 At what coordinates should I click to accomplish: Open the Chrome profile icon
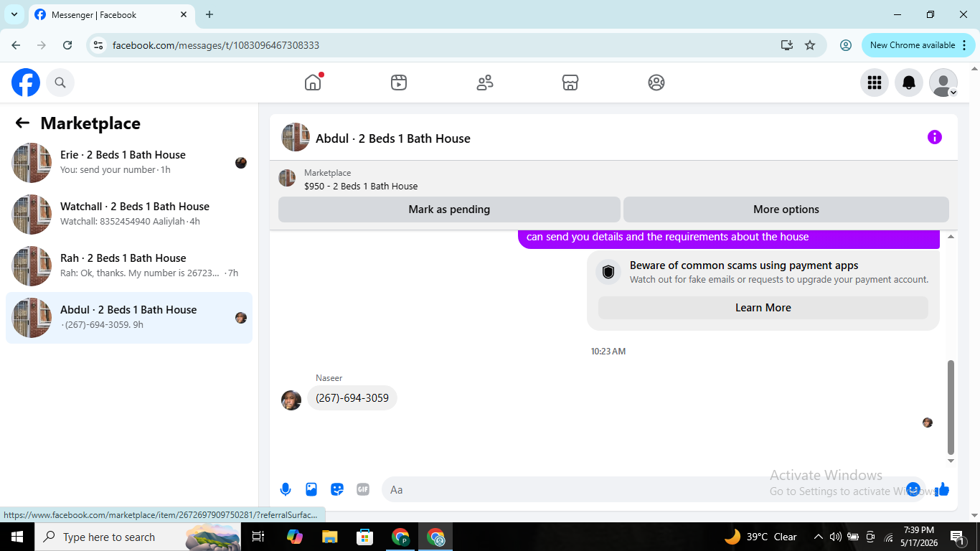846,45
